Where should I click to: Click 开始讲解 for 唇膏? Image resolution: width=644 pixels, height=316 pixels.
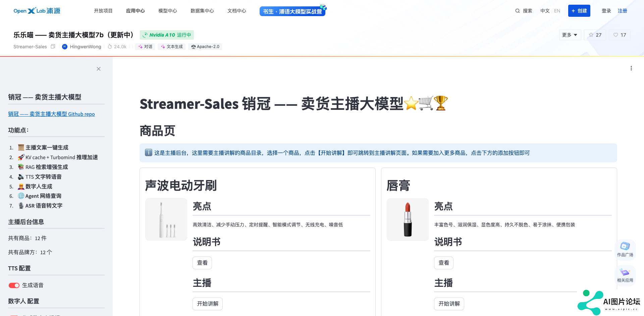(x=449, y=304)
